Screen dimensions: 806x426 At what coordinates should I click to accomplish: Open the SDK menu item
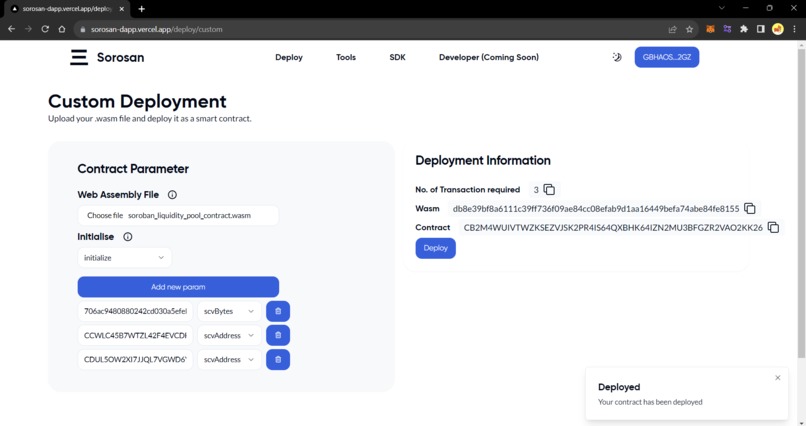(397, 57)
